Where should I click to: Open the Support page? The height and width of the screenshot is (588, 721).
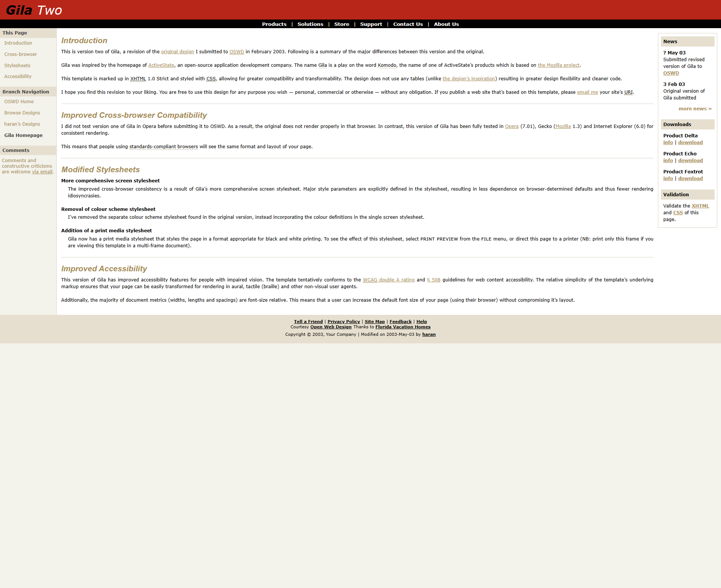pos(371,24)
